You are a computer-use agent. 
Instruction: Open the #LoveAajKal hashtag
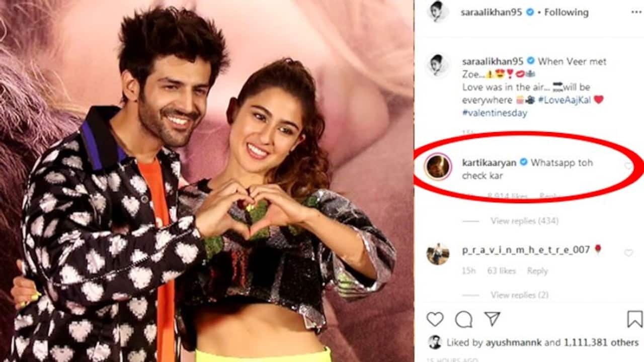[563, 100]
